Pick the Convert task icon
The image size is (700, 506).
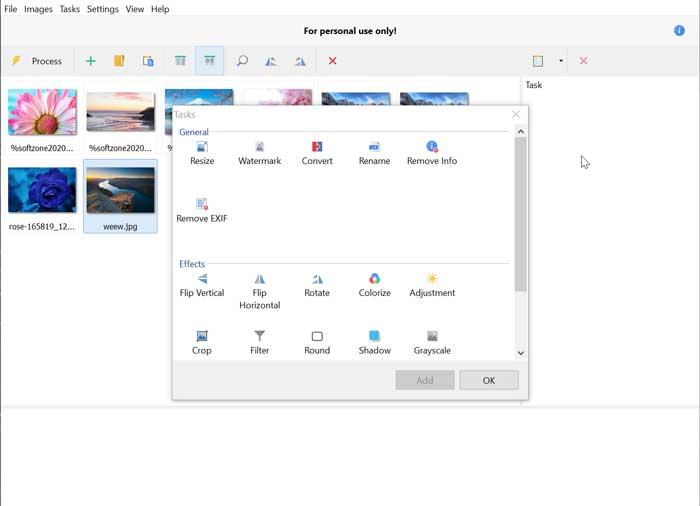tap(317, 153)
